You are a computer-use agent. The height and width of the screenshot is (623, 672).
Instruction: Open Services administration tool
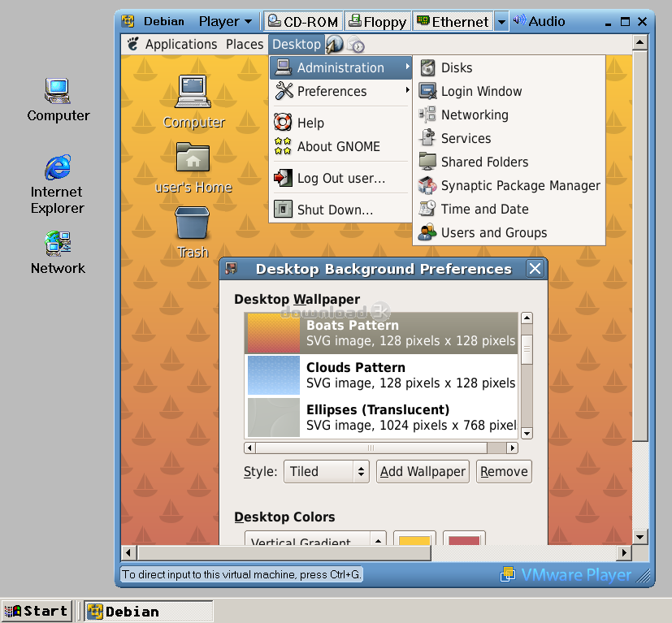509,138
